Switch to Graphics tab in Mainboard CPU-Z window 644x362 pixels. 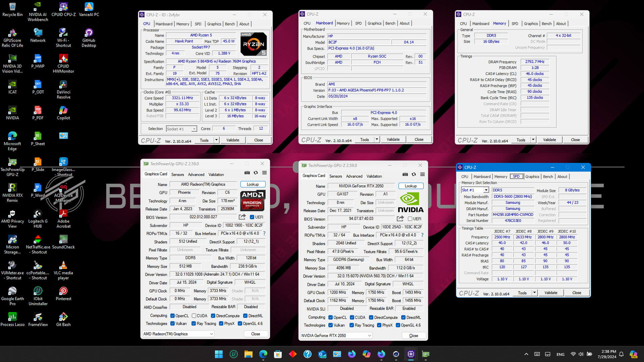point(374,23)
